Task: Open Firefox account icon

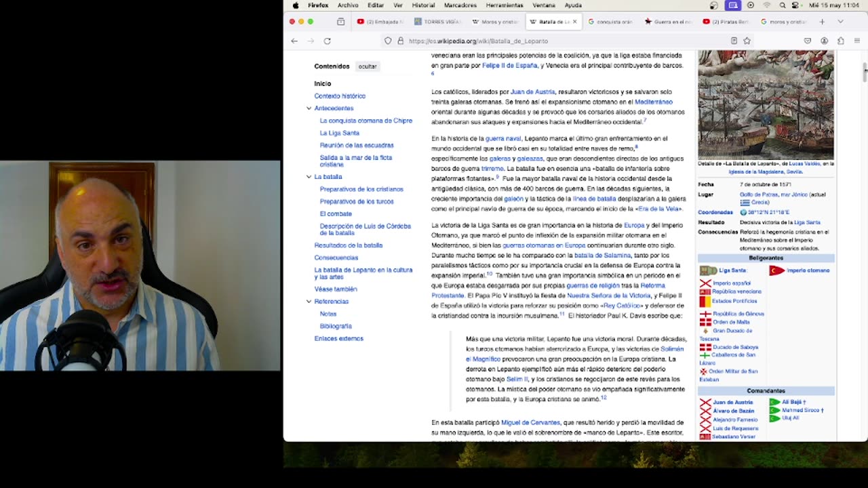Action: (x=824, y=41)
